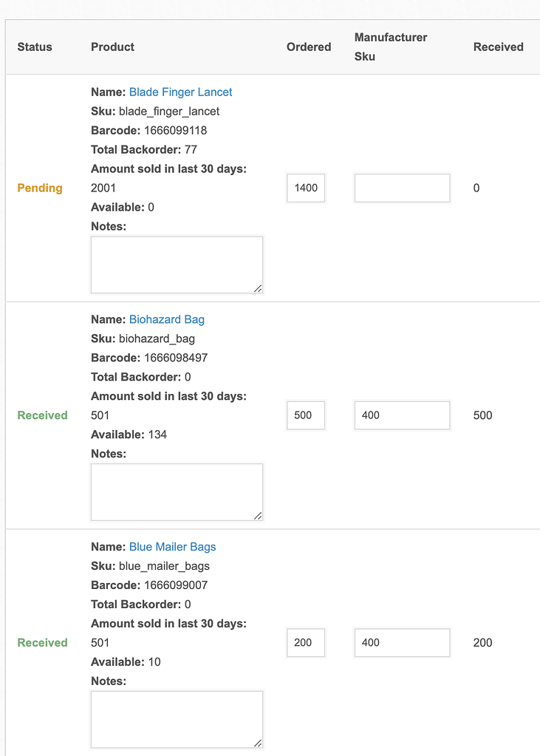Click the Notes box for Blade Finger Lancet
This screenshot has width=540, height=756.
[177, 264]
